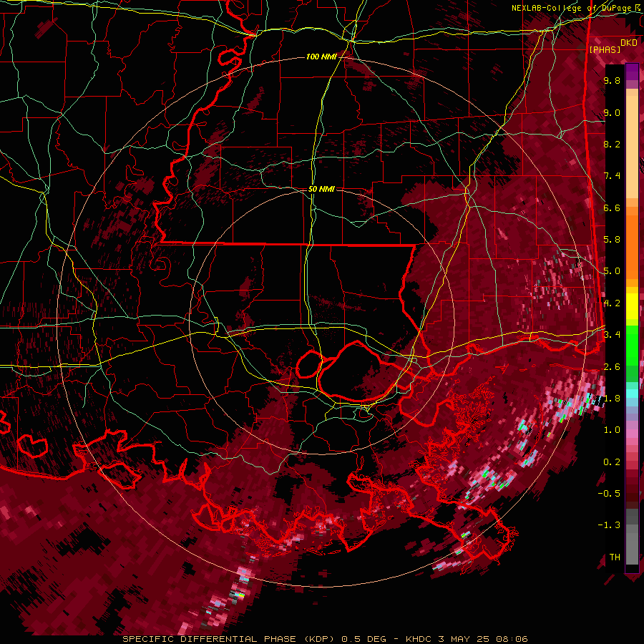This screenshot has width=644, height=644.
Task: Click the TH threshold label on scale
Action: (615, 557)
